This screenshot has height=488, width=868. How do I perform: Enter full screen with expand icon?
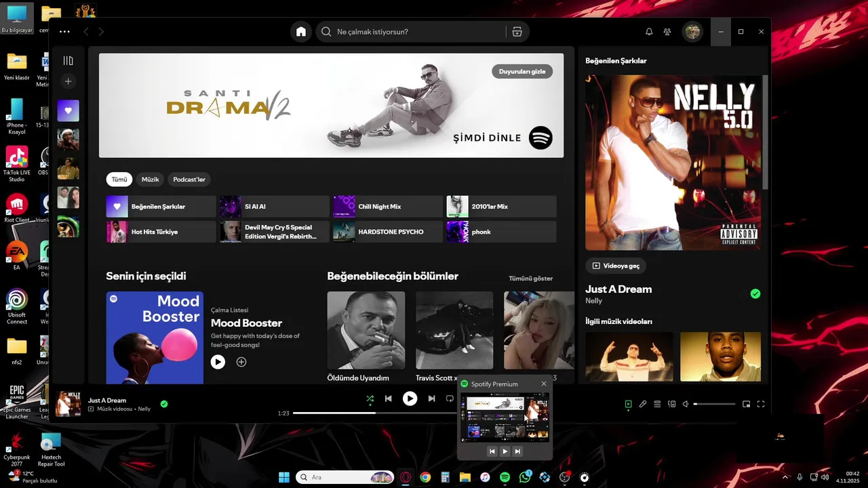[x=761, y=404]
